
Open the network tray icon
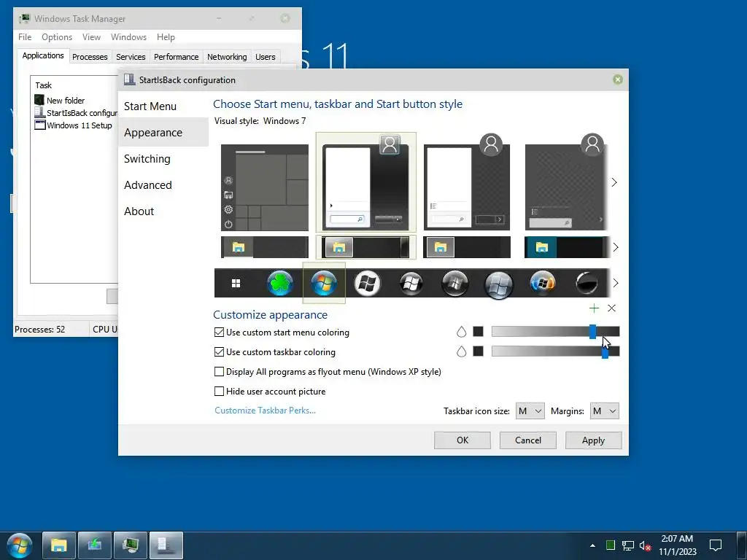[x=628, y=545]
